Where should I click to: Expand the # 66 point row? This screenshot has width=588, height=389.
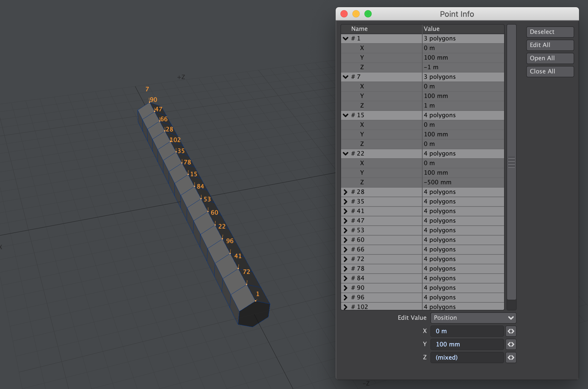[x=346, y=249]
